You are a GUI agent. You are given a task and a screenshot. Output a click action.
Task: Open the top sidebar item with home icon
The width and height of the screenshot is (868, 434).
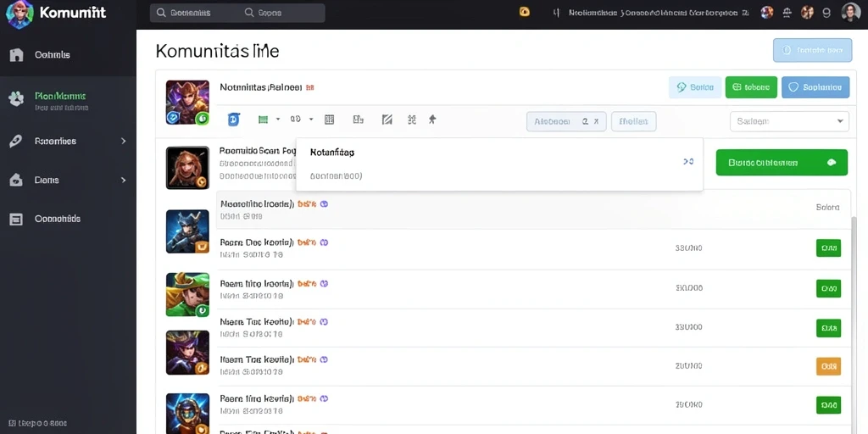point(68,55)
